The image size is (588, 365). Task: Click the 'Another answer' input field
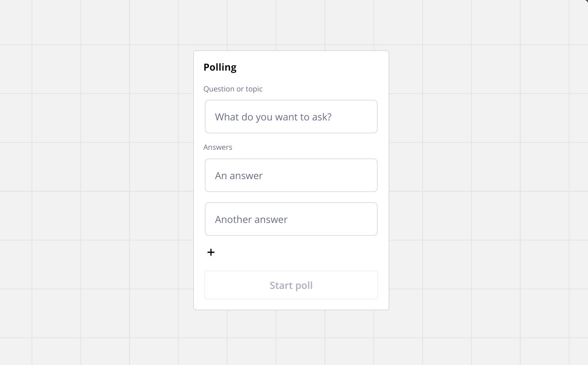[291, 219]
